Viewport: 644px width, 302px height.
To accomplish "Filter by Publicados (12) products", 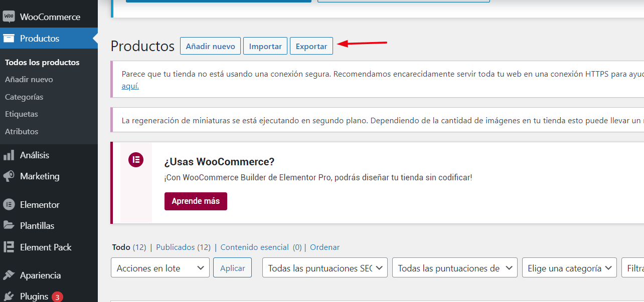I will click(183, 247).
